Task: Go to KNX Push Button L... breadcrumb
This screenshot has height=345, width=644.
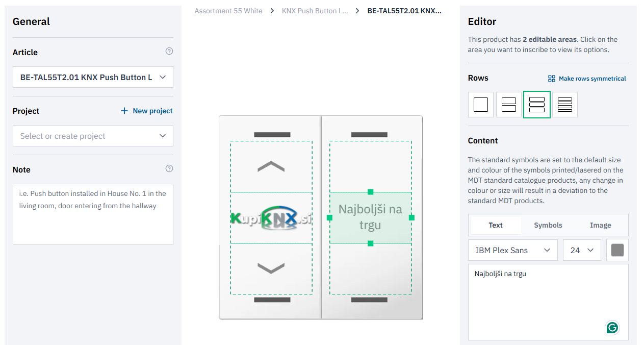Action: coord(315,11)
